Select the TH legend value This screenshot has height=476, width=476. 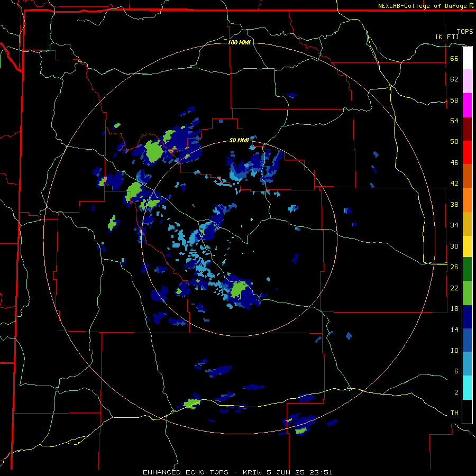point(454,413)
